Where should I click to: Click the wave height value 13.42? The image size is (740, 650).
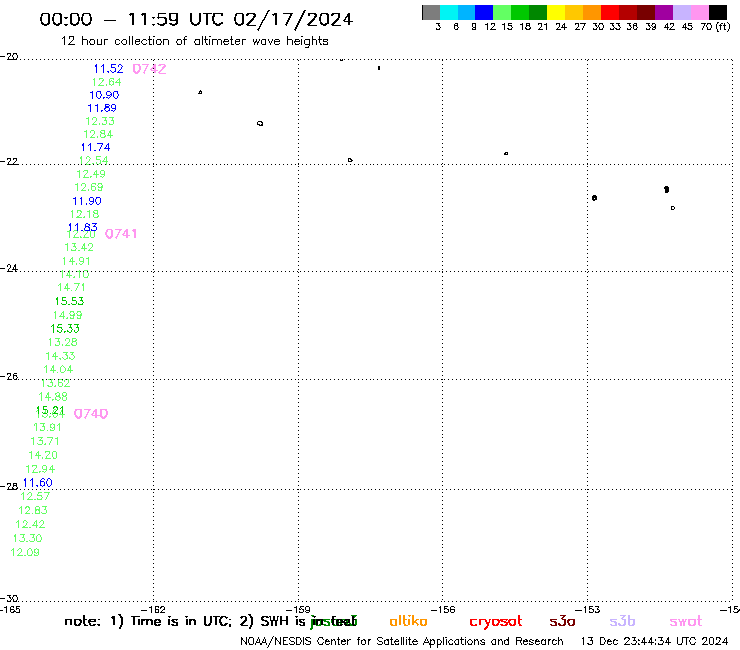[79, 247]
